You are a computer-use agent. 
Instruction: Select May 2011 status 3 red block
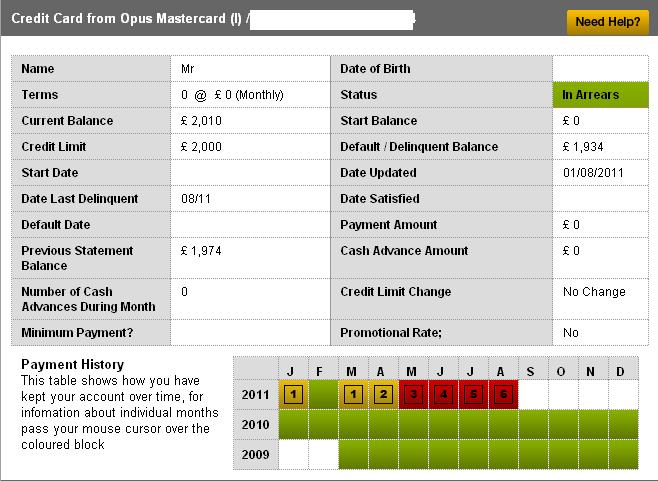(413, 394)
